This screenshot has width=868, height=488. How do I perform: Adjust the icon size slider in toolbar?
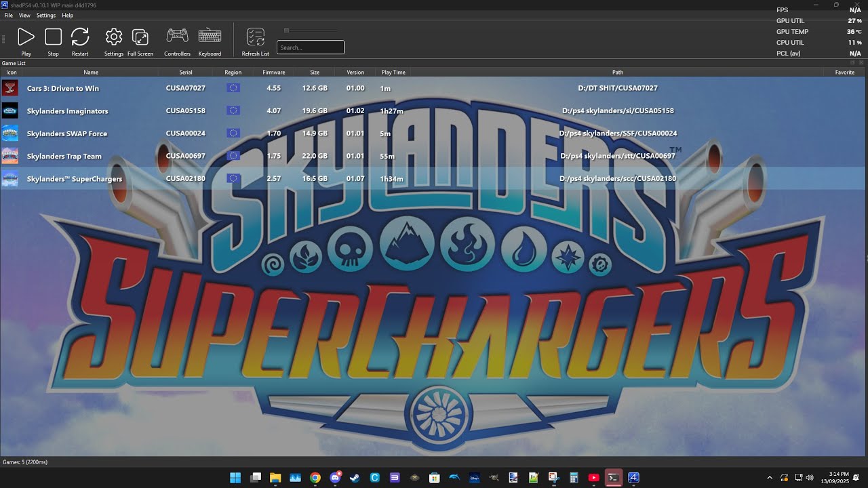click(x=310, y=30)
